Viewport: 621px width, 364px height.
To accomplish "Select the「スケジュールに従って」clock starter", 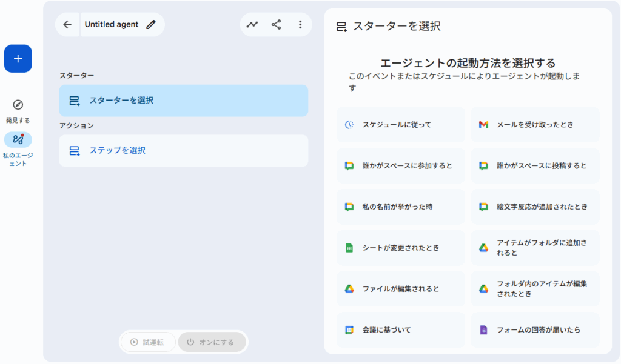I will (400, 124).
